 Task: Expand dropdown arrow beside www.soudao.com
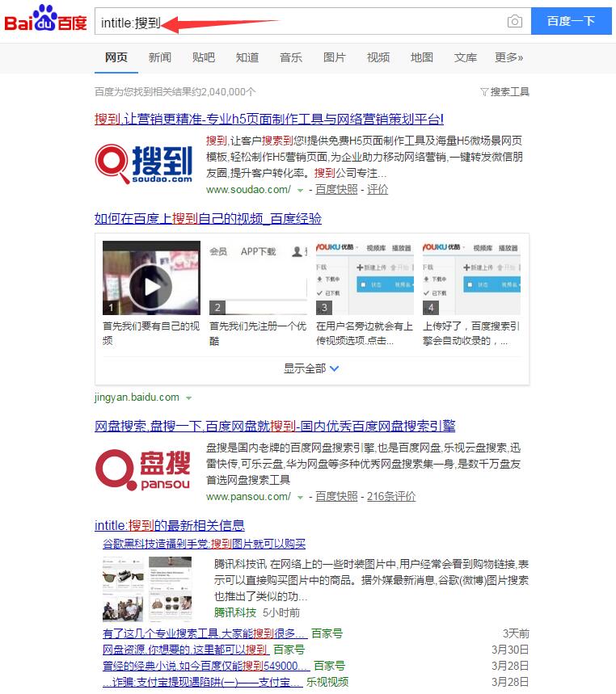(300, 190)
